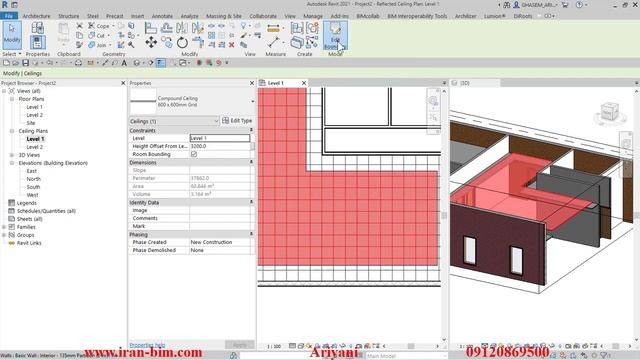640x360 pixels.
Task: Click the Thin Lines icon in quick access toolbar
Action: [161, 63]
